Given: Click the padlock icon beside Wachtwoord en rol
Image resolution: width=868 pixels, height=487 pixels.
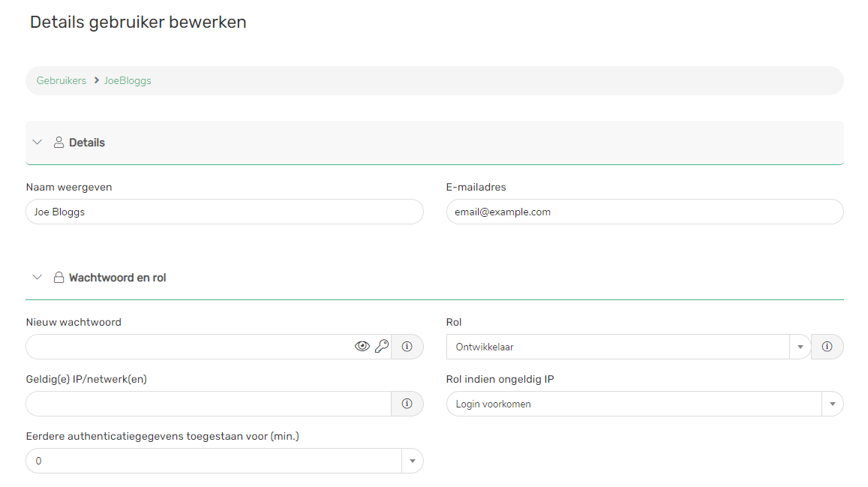Looking at the screenshot, I should 59,278.
